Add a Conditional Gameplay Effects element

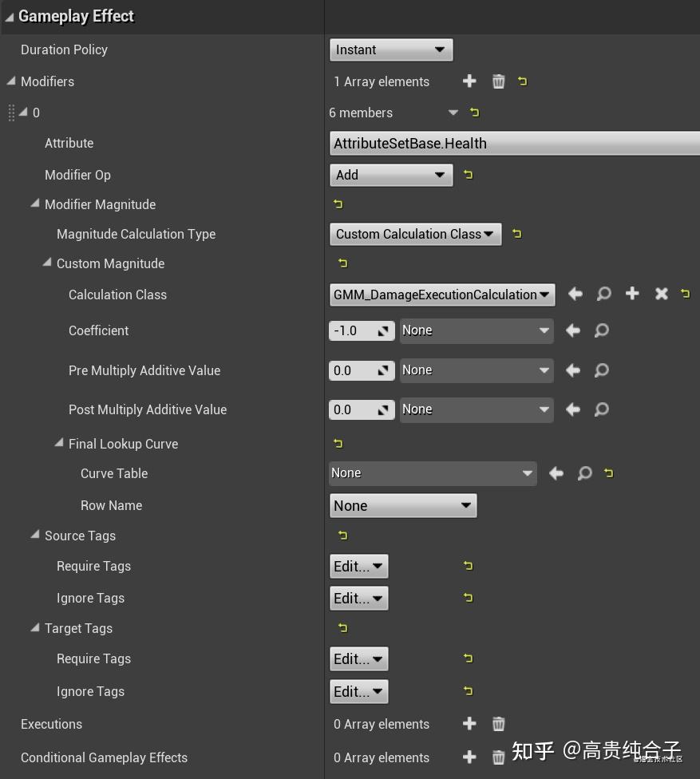469,757
